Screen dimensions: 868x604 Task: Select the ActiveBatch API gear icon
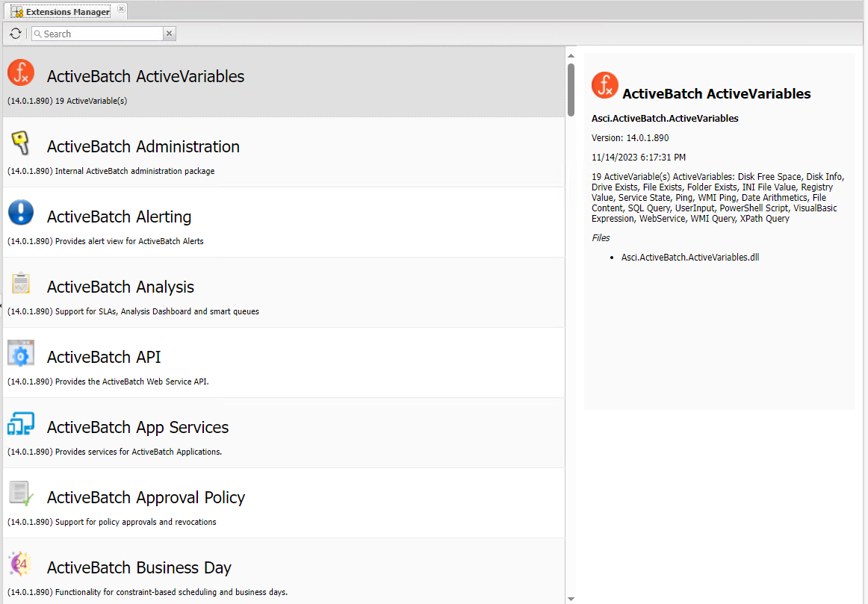coord(20,354)
